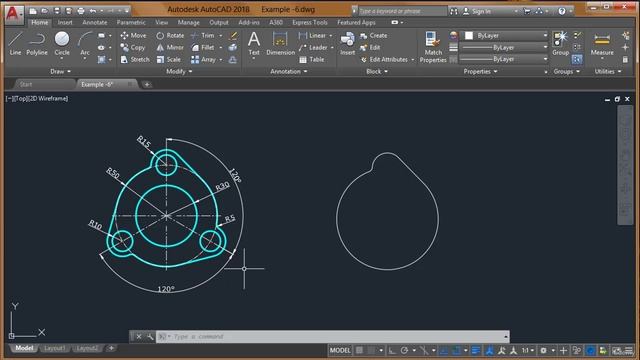Screen dimensions: 640x360
Task: Expand the Utilities panel
Action: [x=608, y=71]
